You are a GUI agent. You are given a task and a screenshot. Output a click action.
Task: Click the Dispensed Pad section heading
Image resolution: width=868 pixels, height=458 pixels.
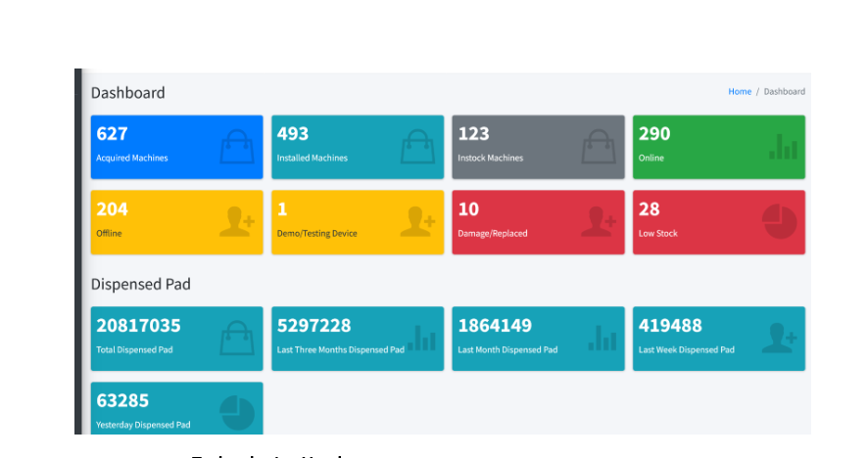click(x=141, y=285)
